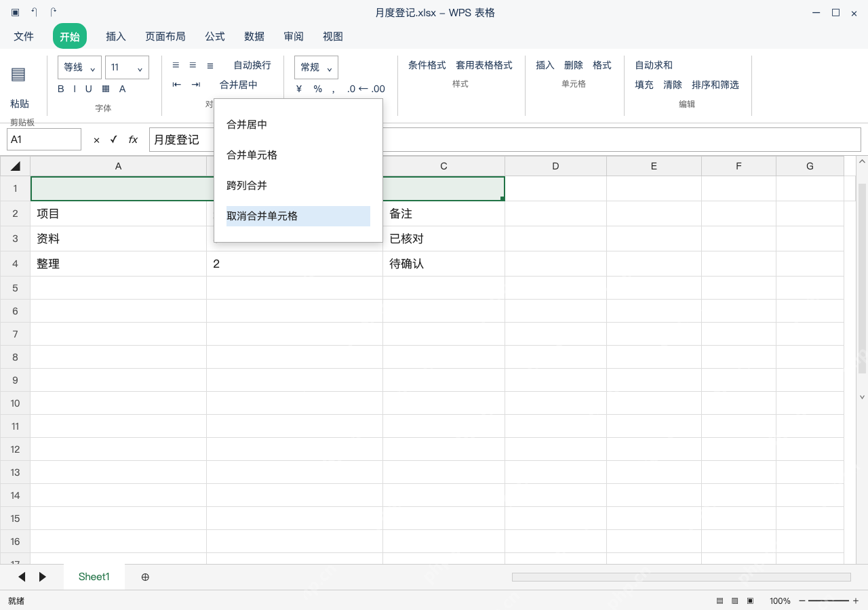The image size is (868, 610).
Task: Click the font color A icon
Action: [123, 89]
